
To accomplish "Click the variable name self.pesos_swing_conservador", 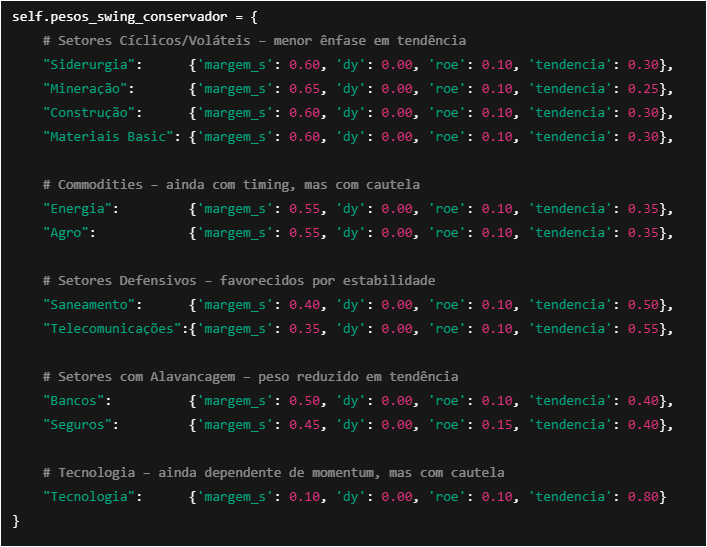I will coord(108,17).
